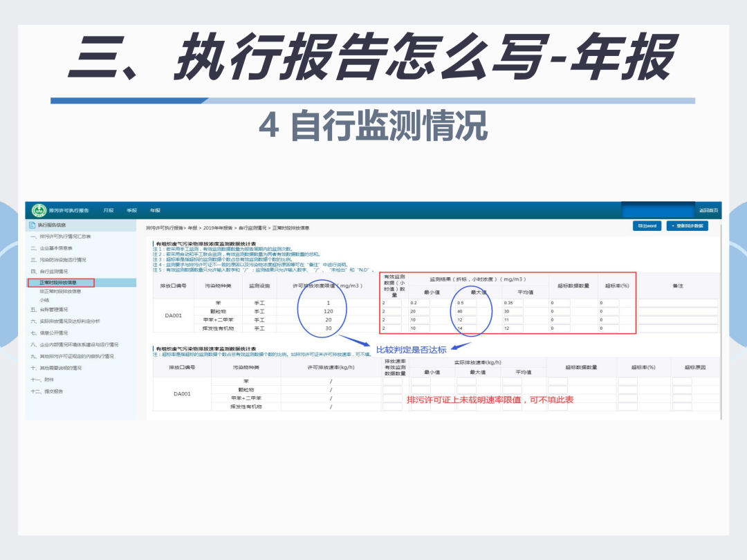
Task: Click 最大值 input showing 14 for 挥发性有机物
Action: coord(466,328)
